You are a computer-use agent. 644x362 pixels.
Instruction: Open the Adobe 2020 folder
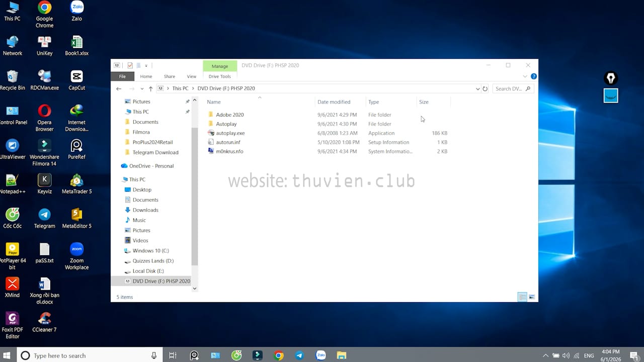click(229, 115)
